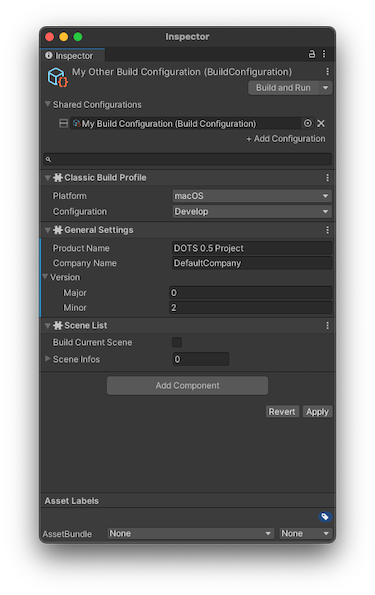The width and height of the screenshot is (375, 595).
Task: Click the Platform label
Action: pos(70,196)
